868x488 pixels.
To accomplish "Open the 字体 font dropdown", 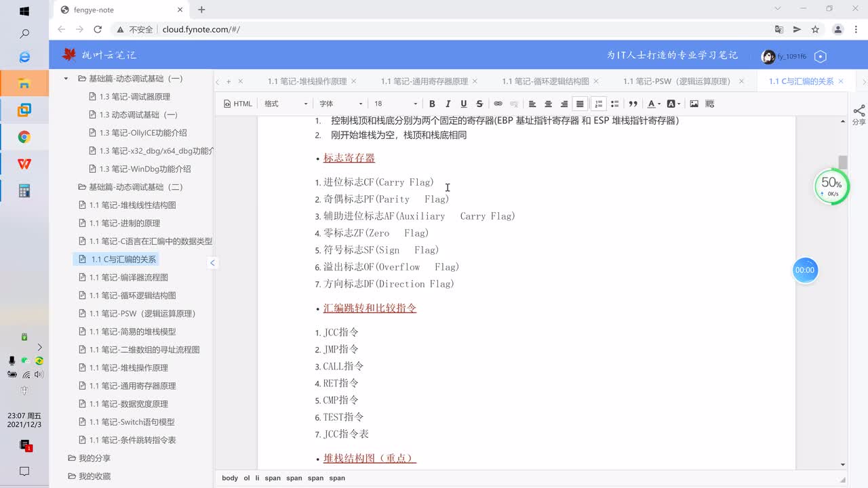I will tap(341, 104).
